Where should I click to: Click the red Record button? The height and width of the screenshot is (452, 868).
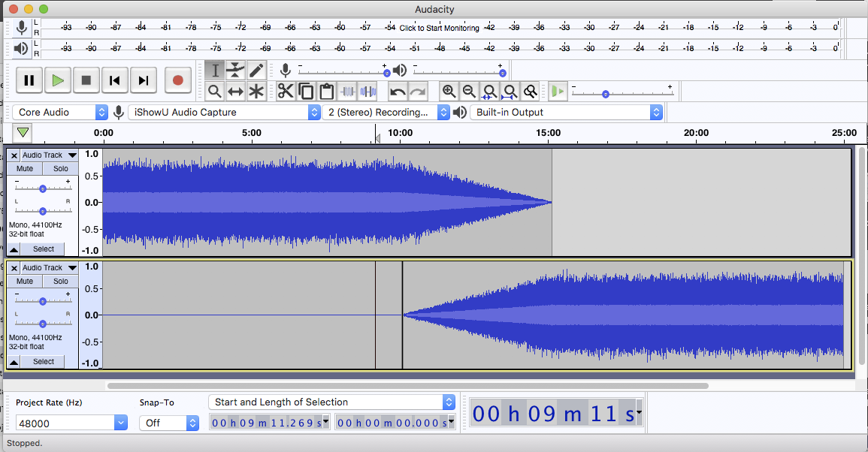(x=177, y=81)
